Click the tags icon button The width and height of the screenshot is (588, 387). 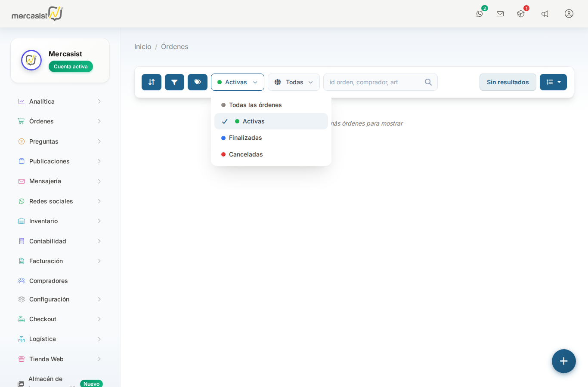(x=198, y=82)
